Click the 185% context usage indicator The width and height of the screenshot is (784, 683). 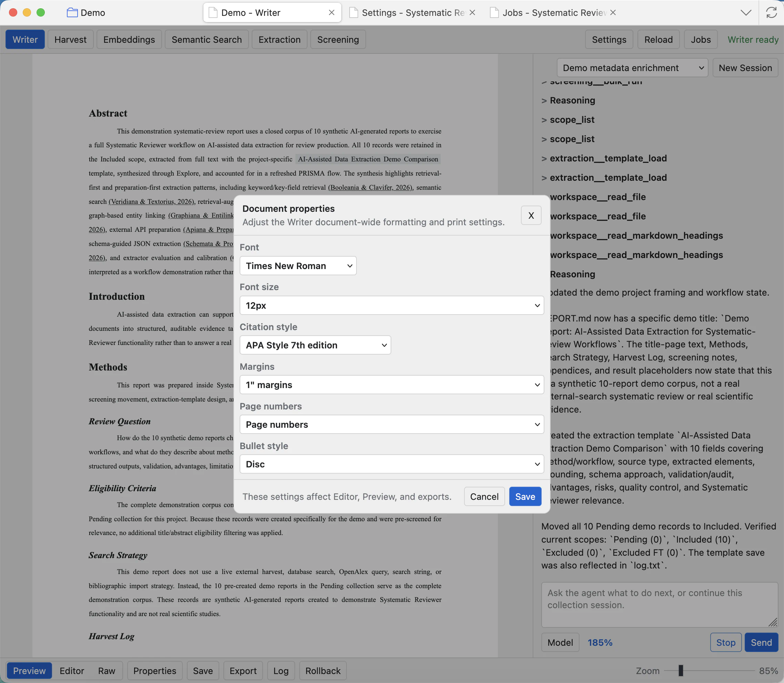coord(600,643)
